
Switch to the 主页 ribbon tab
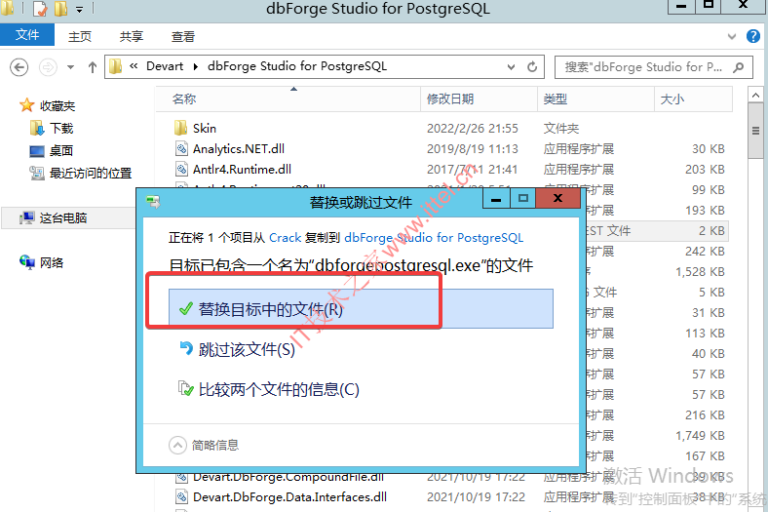click(80, 36)
